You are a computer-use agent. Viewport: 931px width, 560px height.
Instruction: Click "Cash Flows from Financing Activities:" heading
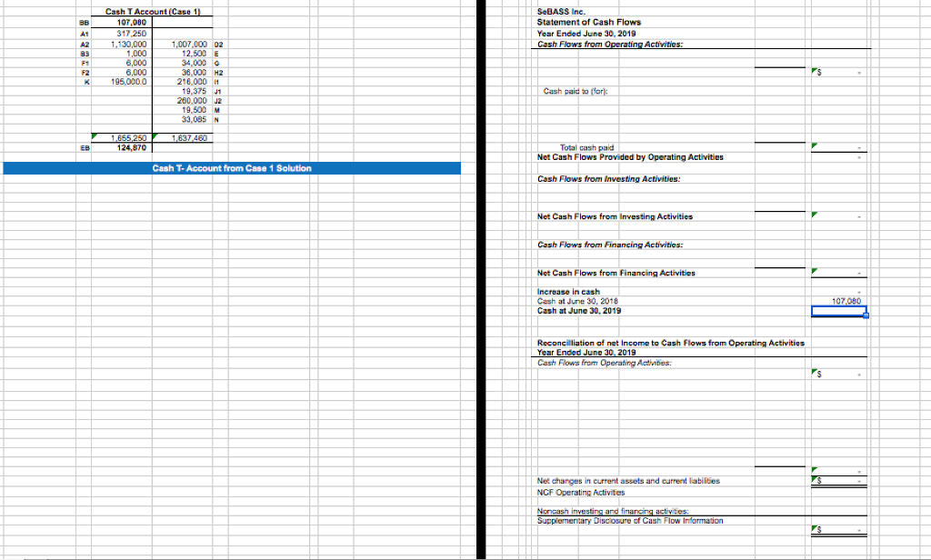coord(610,245)
